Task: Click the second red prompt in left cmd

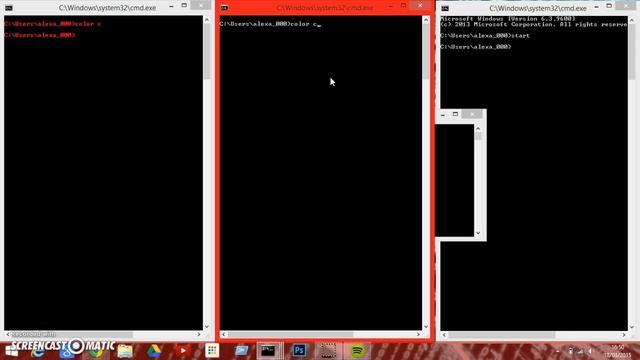Action: pos(40,35)
